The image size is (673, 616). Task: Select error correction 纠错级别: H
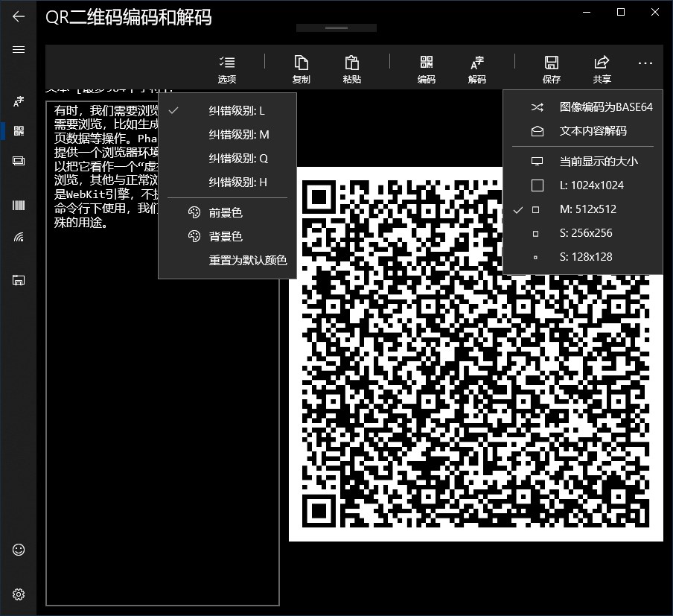point(228,182)
